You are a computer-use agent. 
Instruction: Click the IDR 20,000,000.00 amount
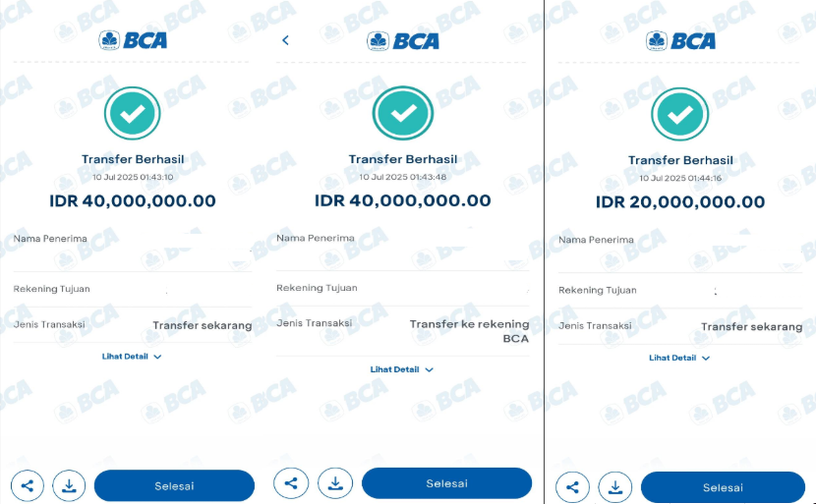pyautogui.click(x=680, y=201)
